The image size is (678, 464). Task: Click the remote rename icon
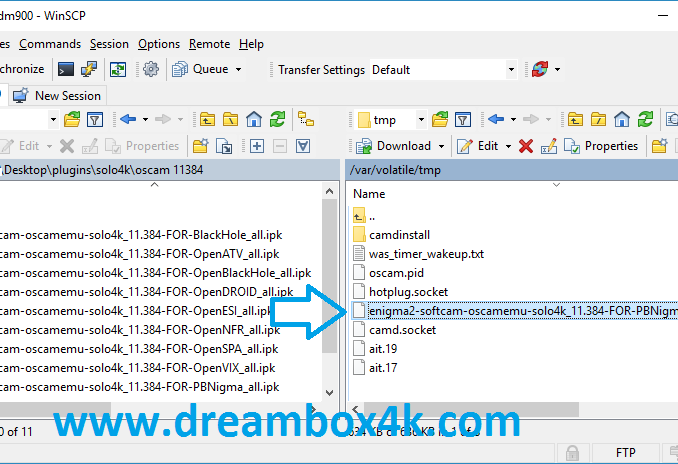tap(549, 146)
